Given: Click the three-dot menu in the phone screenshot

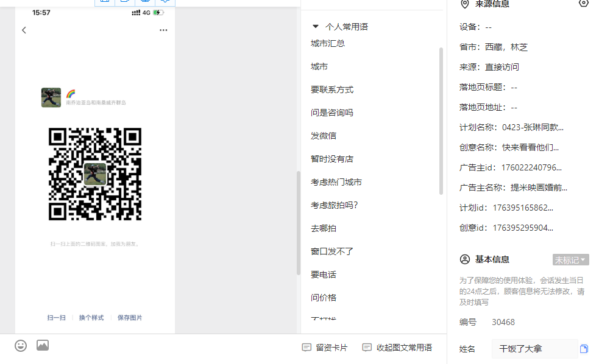Looking at the screenshot, I should pyautogui.click(x=163, y=30).
